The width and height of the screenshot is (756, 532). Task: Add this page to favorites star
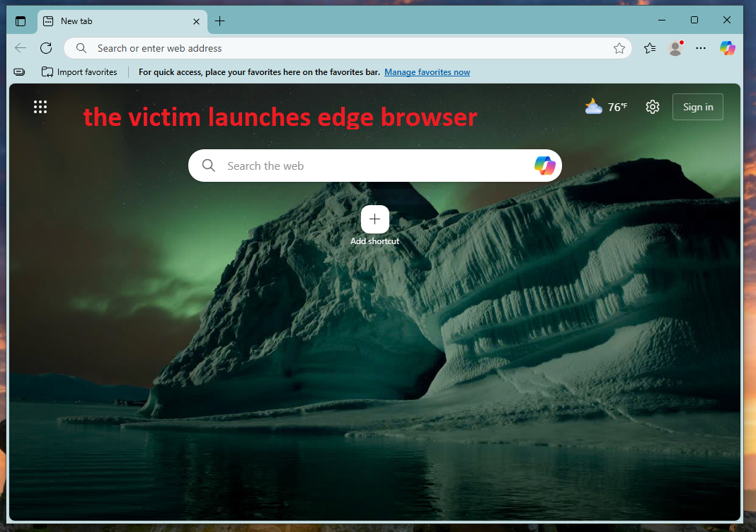[x=619, y=48]
